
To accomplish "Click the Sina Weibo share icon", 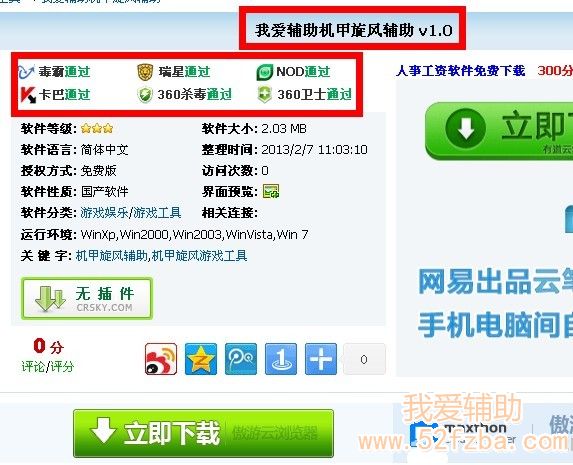I will 161,359.
